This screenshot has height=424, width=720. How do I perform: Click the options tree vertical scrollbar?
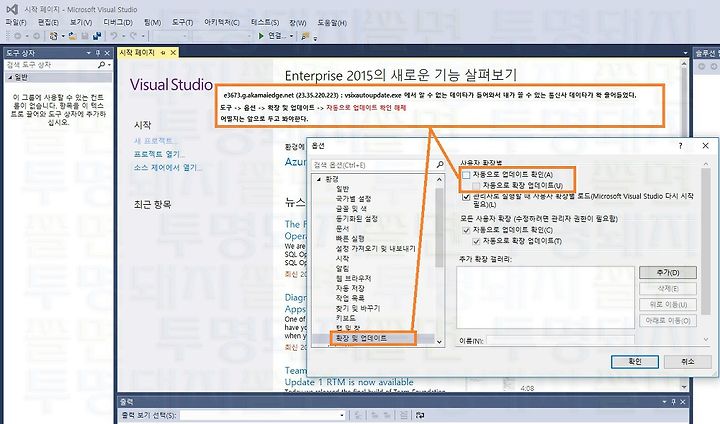click(x=439, y=260)
